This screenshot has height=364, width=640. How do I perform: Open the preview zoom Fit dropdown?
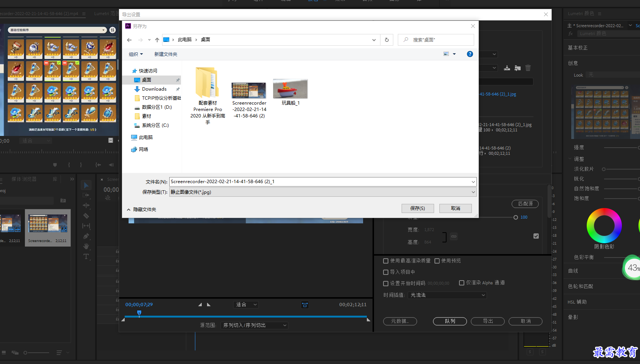246,305
